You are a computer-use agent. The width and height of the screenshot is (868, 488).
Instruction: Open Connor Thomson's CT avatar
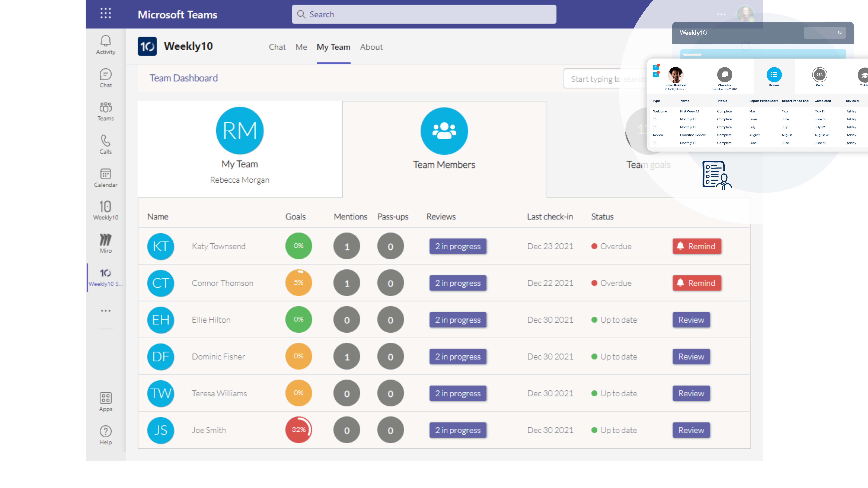(x=161, y=283)
